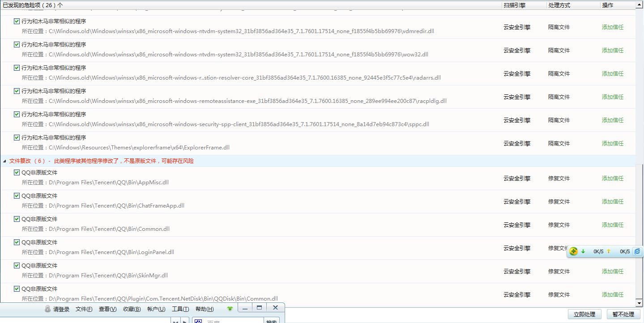Open the green shirt skin icon in the browser

click(x=230, y=308)
